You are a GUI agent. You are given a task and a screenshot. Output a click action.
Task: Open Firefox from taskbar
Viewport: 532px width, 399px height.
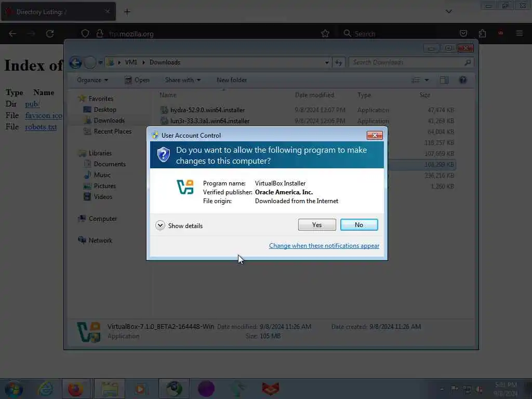coord(76,389)
